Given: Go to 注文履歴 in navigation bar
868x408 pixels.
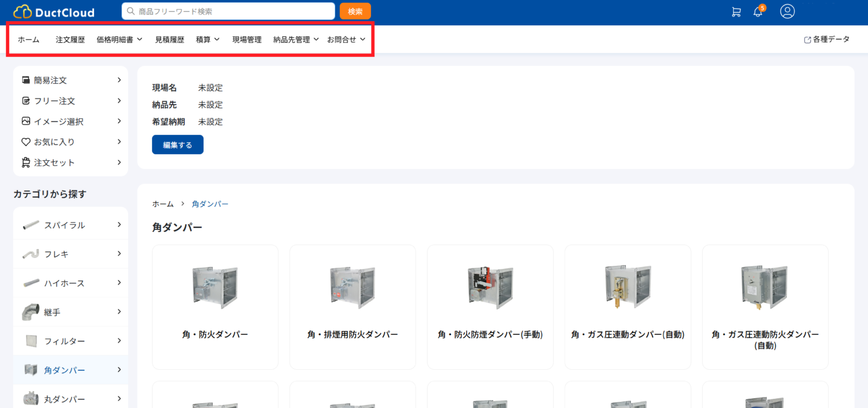Looking at the screenshot, I should (x=70, y=40).
